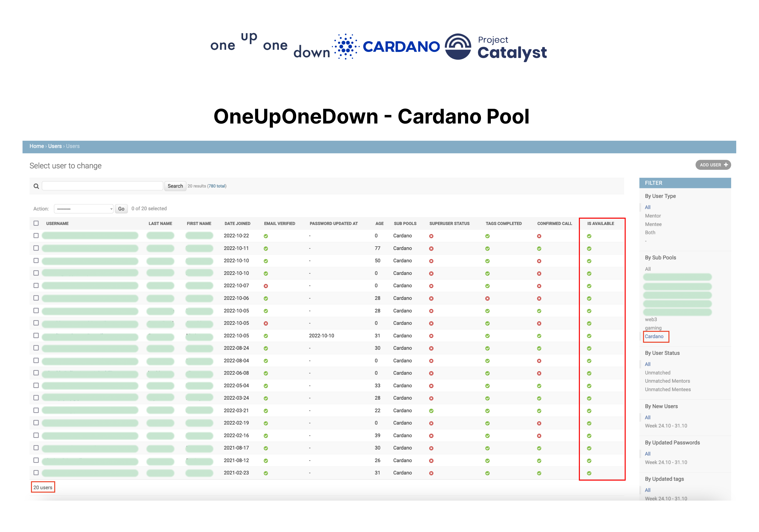This screenshot has width=759, height=532.
Task: Click red confirmed-call icon in 2022-10-22 row
Action: click(539, 236)
